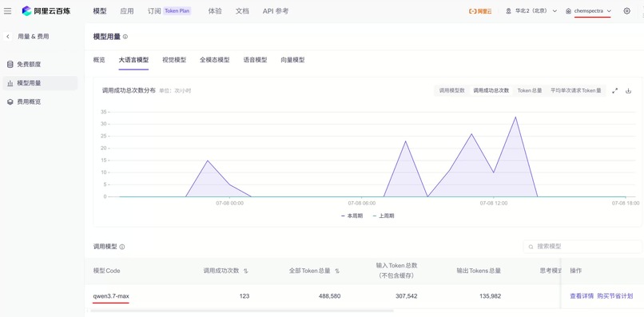Click the 123 call count value
This screenshot has width=644, height=317.
[x=244, y=296]
